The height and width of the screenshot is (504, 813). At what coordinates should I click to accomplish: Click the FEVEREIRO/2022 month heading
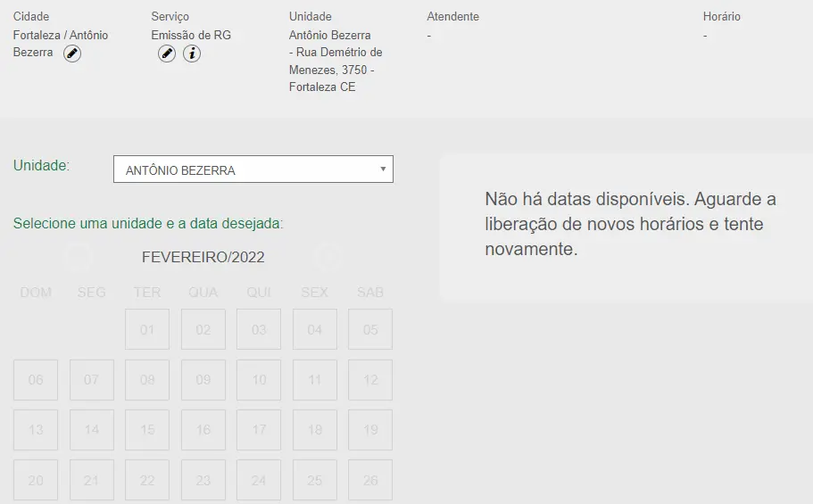coord(203,258)
